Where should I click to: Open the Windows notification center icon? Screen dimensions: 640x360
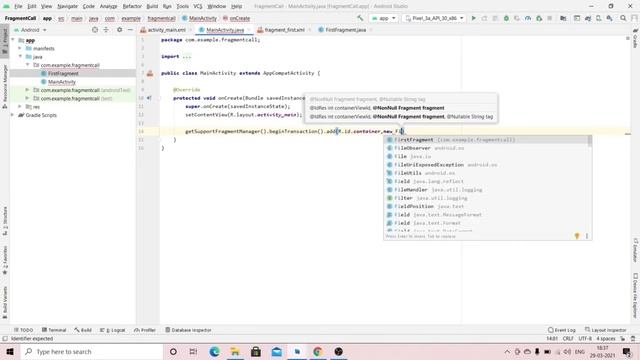(x=627, y=351)
